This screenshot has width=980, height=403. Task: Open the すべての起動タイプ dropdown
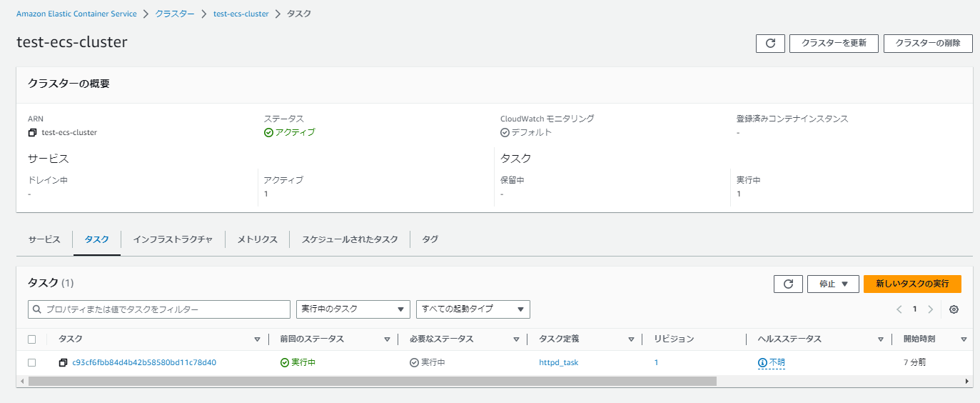473,309
